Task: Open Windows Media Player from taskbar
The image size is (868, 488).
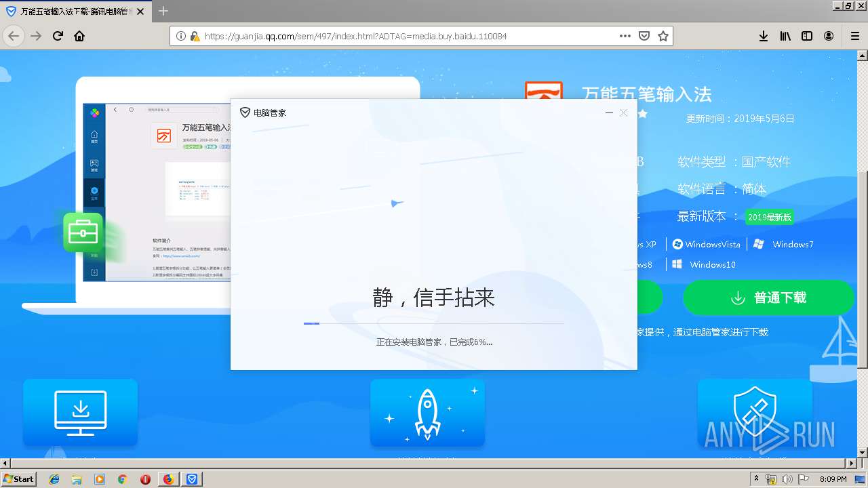Action: click(100, 479)
